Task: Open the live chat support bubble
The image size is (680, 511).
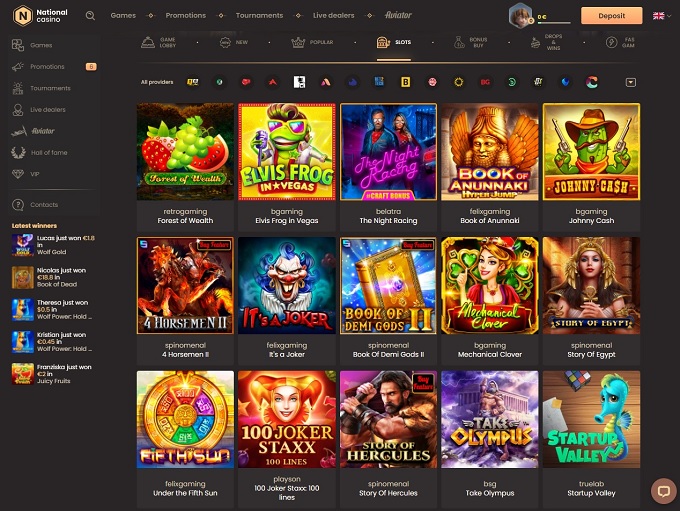Action: click(663, 491)
